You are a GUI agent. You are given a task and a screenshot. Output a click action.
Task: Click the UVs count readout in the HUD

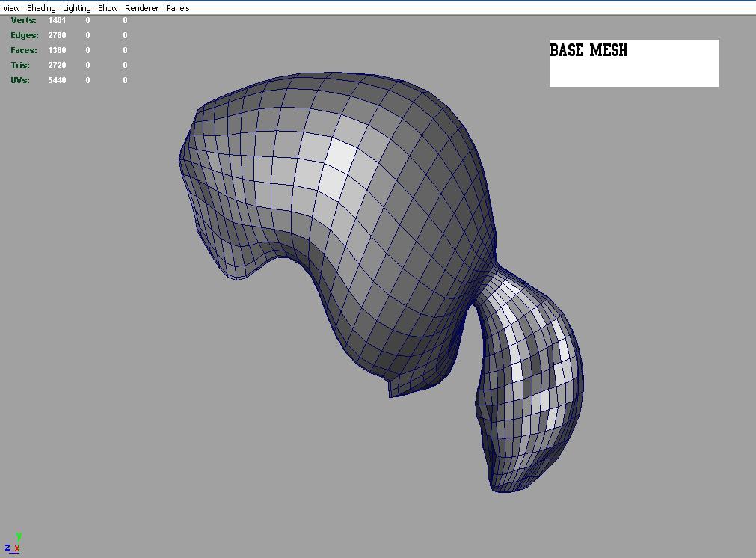[57, 80]
